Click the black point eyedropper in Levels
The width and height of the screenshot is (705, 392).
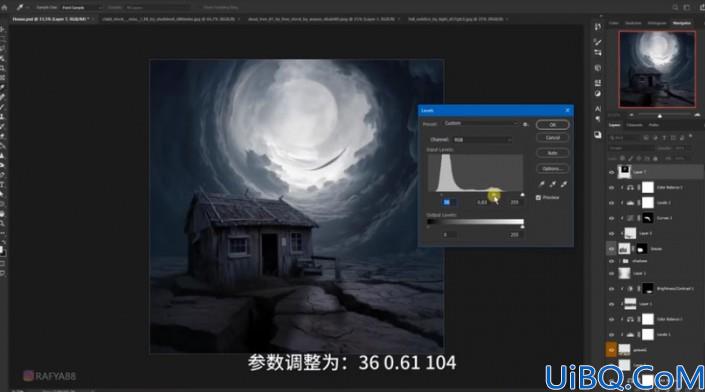(x=542, y=184)
